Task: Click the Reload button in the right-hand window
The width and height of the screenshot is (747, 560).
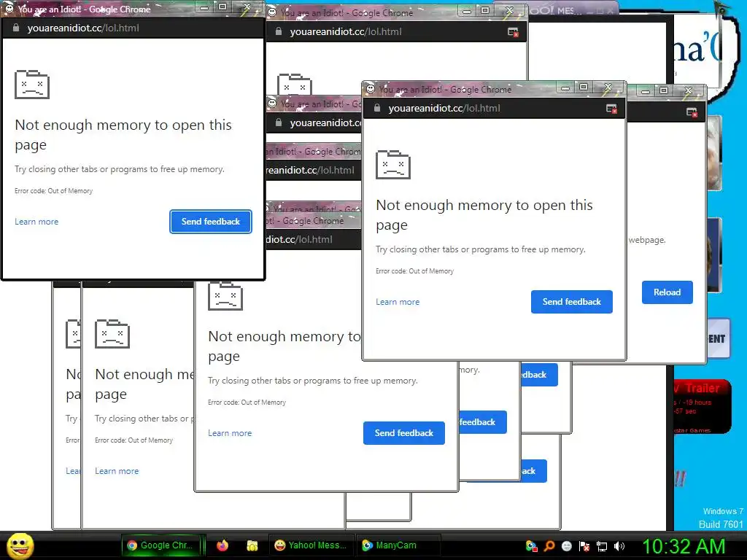Action: tap(667, 292)
